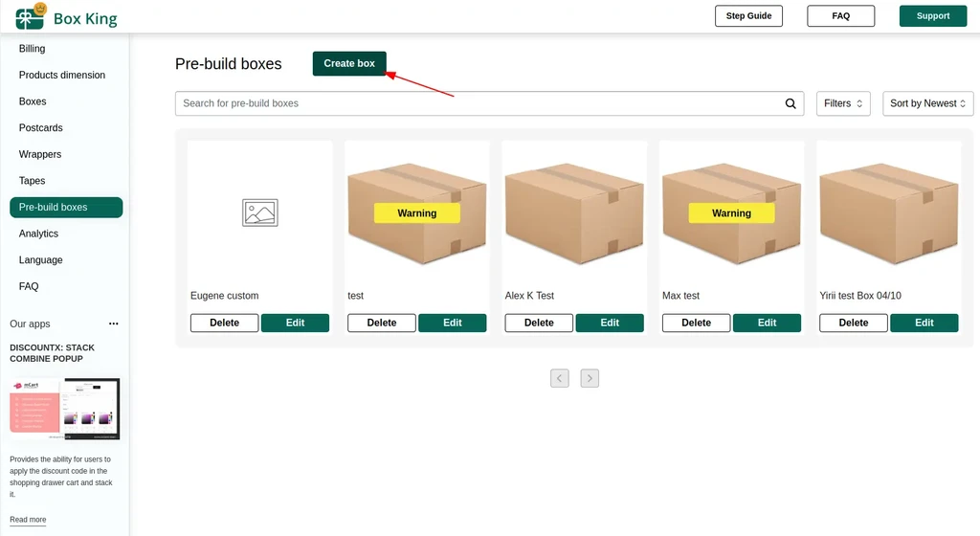This screenshot has width=980, height=536.
Task: Click the Our apps label
Action: pos(30,324)
